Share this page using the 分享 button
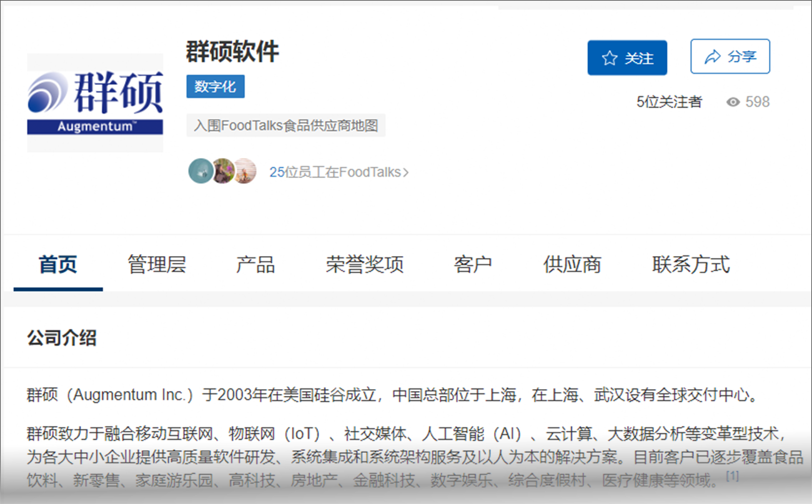The height and width of the screenshot is (504, 812). (730, 56)
